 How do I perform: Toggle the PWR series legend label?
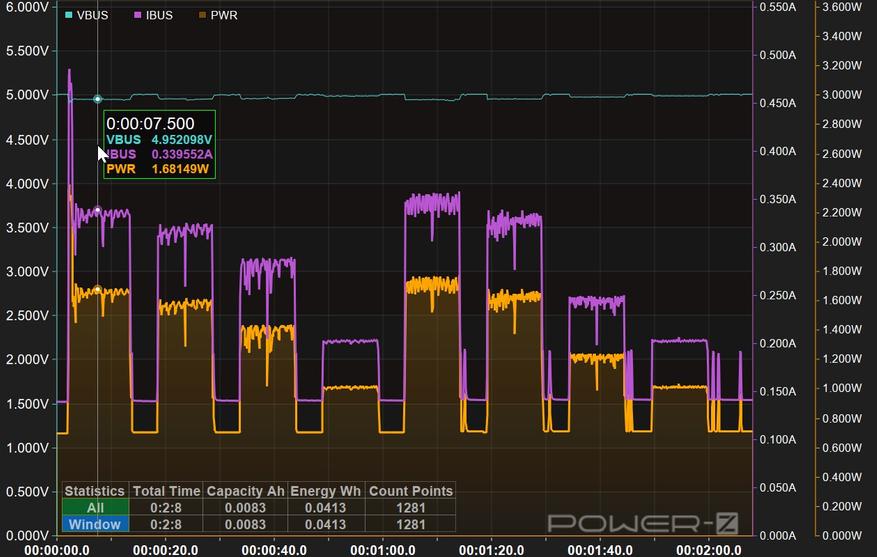point(224,16)
